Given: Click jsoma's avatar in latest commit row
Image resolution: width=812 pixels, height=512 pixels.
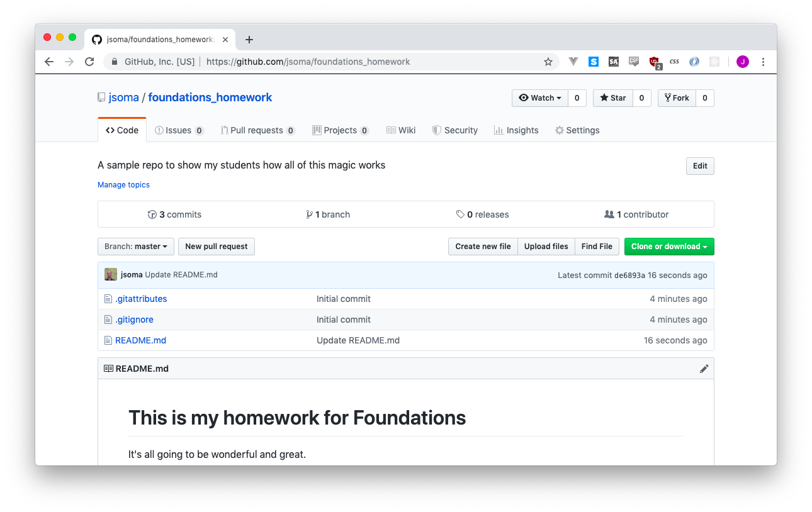Looking at the screenshot, I should tap(111, 275).
